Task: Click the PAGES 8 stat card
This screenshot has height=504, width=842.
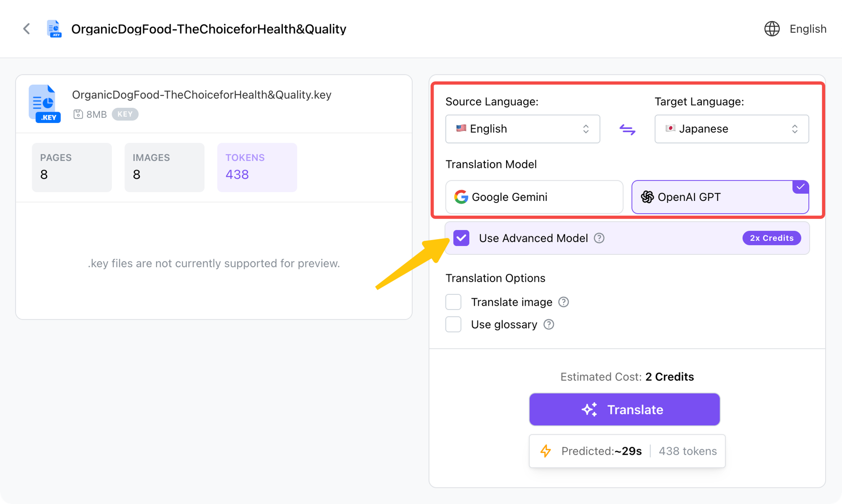Action: click(72, 167)
